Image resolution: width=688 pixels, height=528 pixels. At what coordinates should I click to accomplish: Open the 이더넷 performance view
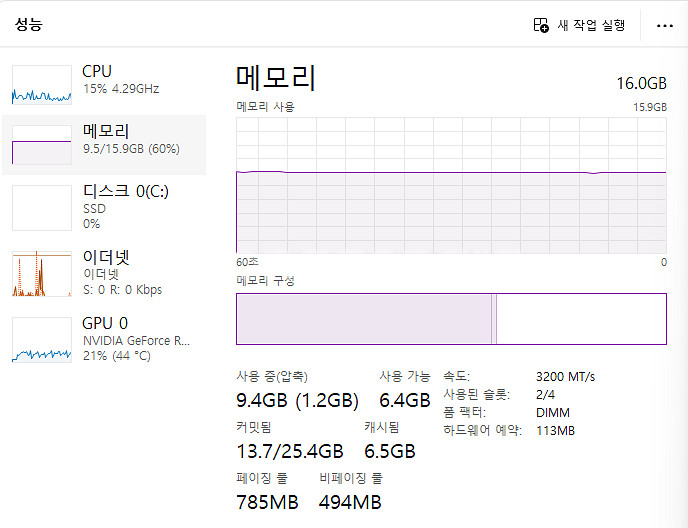click(104, 273)
